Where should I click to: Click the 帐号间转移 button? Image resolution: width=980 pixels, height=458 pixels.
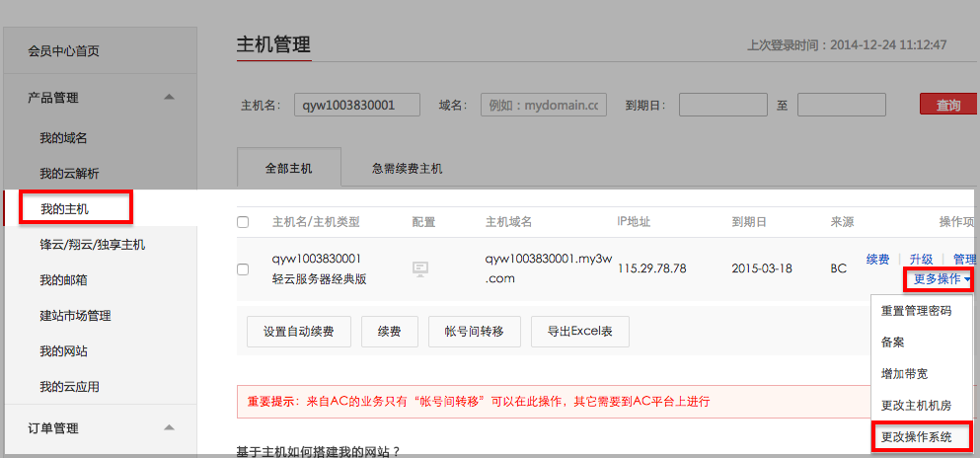pos(467,332)
